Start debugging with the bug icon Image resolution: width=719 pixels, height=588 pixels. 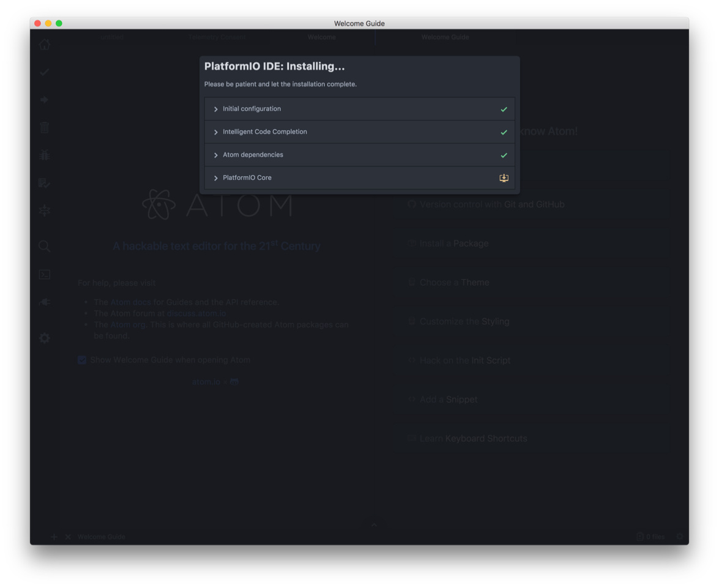pos(45,155)
